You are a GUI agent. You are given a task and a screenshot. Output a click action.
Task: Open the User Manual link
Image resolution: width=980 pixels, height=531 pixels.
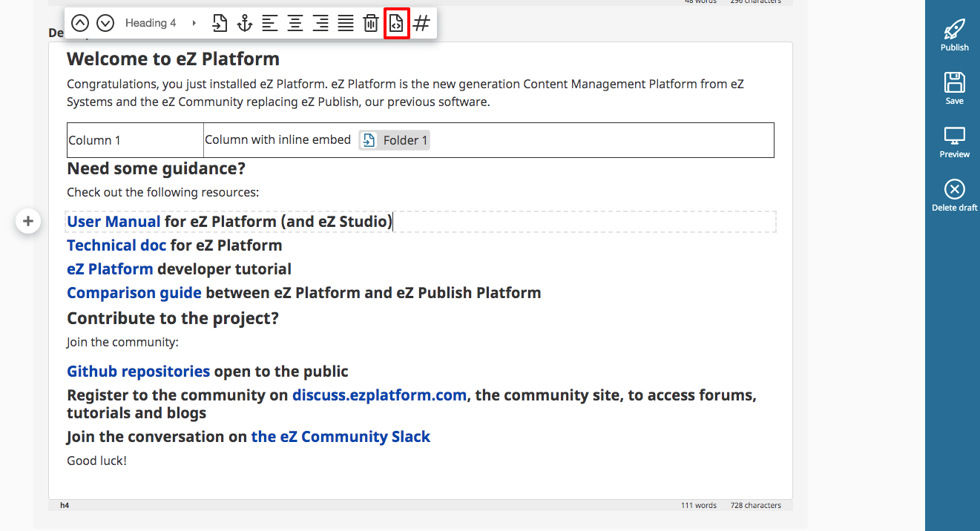click(x=114, y=221)
